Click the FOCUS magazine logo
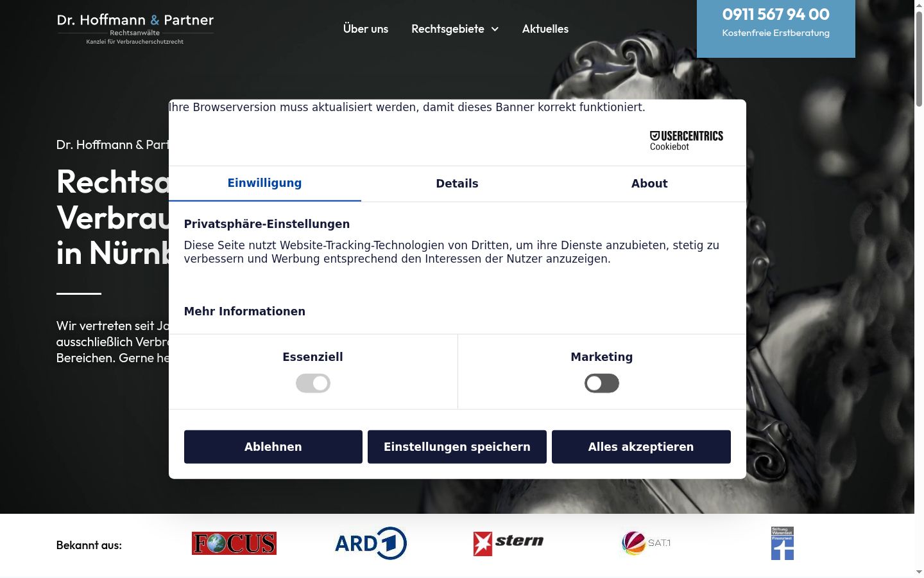 tap(234, 543)
